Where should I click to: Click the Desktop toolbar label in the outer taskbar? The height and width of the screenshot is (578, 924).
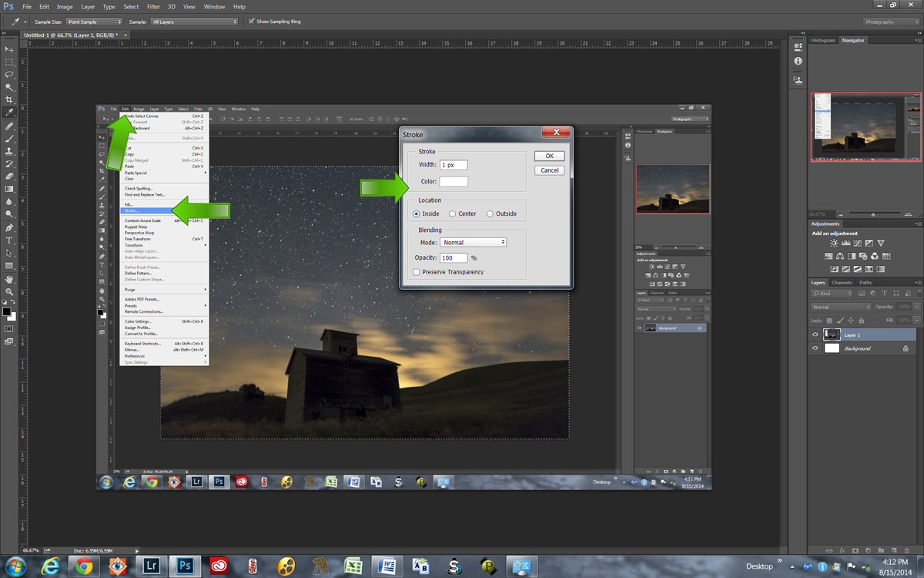click(759, 566)
